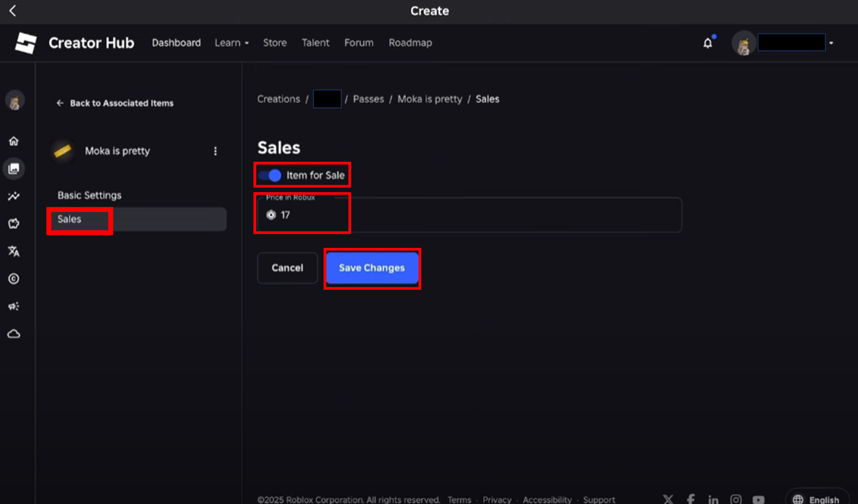This screenshot has height=504, width=858.
Task: Expand the account dropdown arrow
Action: [831, 43]
